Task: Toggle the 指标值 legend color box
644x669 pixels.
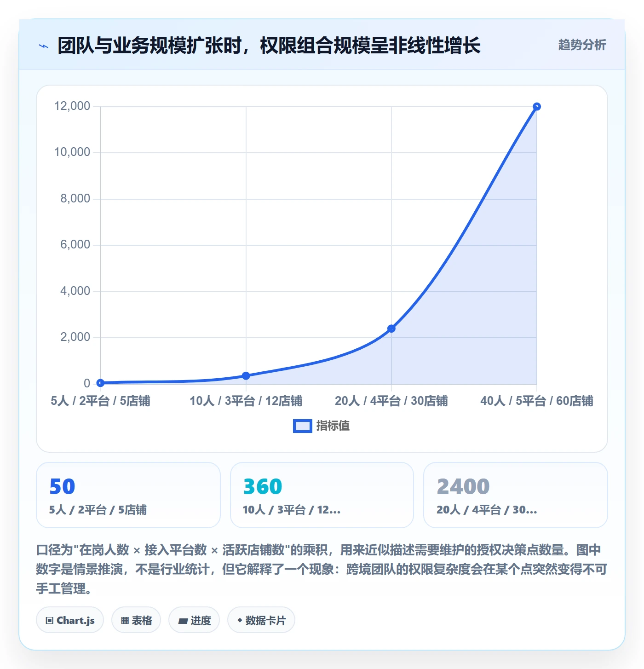Action: pyautogui.click(x=303, y=426)
